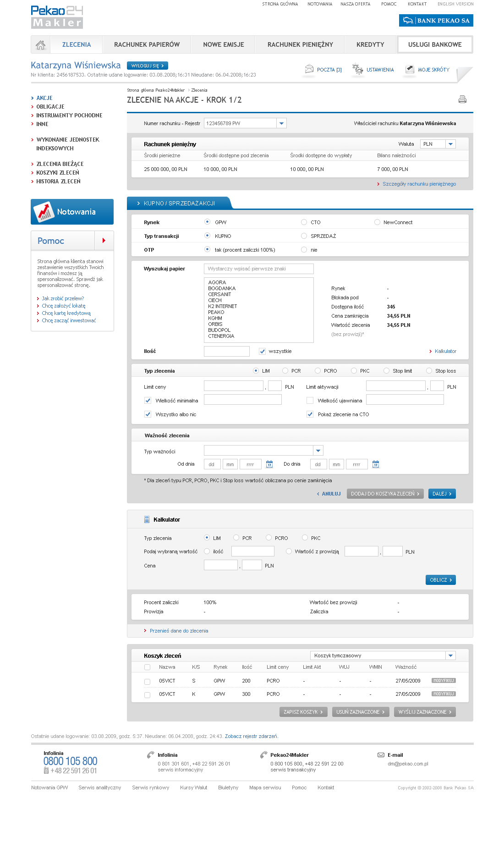Open Ustawienia via the gear icon
504x848 pixels.
point(357,69)
